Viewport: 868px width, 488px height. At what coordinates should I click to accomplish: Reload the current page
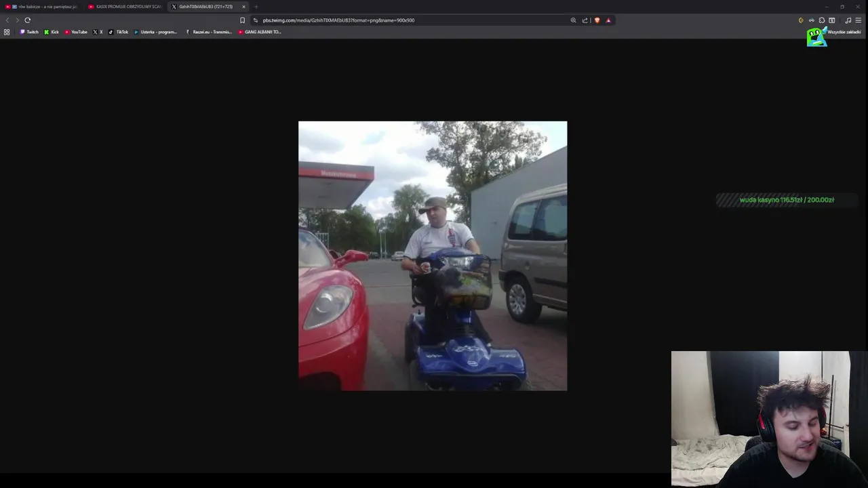[28, 20]
